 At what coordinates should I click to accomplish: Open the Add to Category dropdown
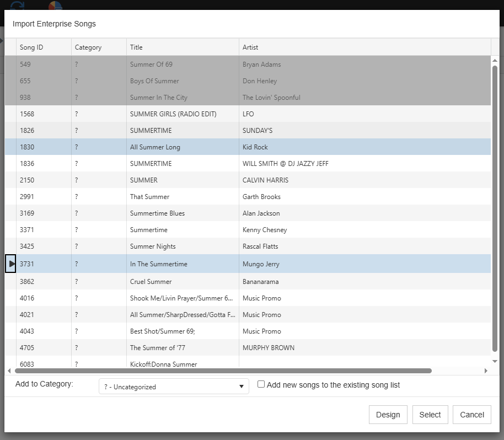point(174,387)
